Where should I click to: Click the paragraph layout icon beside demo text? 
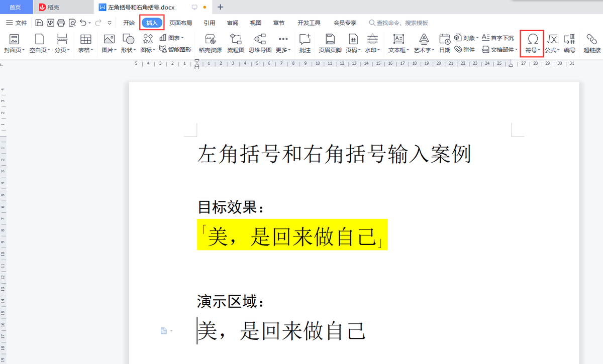click(x=164, y=331)
